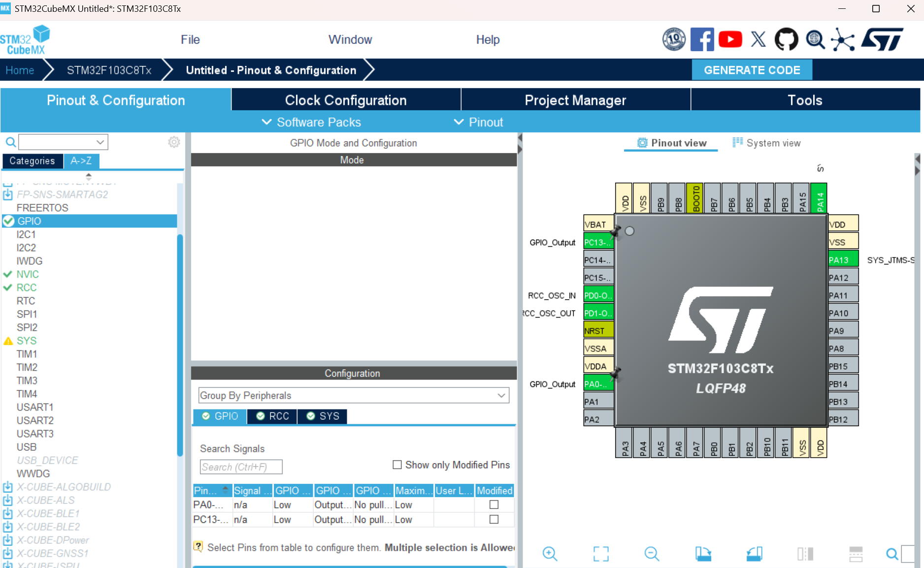
Task: Click the GENERATE CODE button
Action: pyautogui.click(x=752, y=69)
